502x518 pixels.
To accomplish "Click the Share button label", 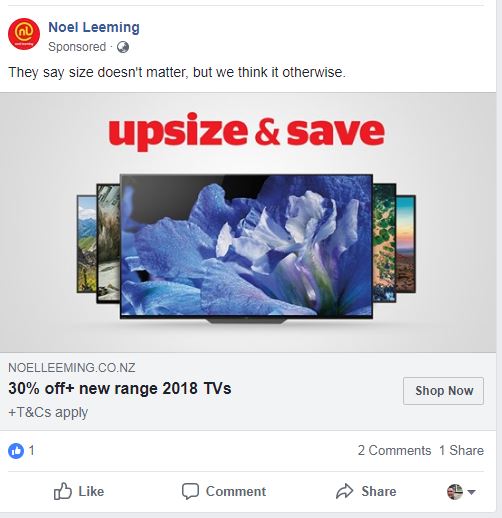I will click(x=379, y=491).
